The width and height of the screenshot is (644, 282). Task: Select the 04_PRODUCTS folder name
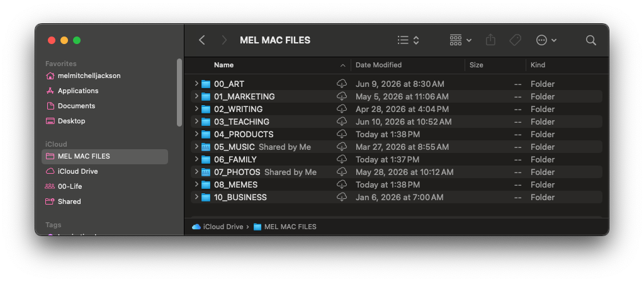[244, 134]
